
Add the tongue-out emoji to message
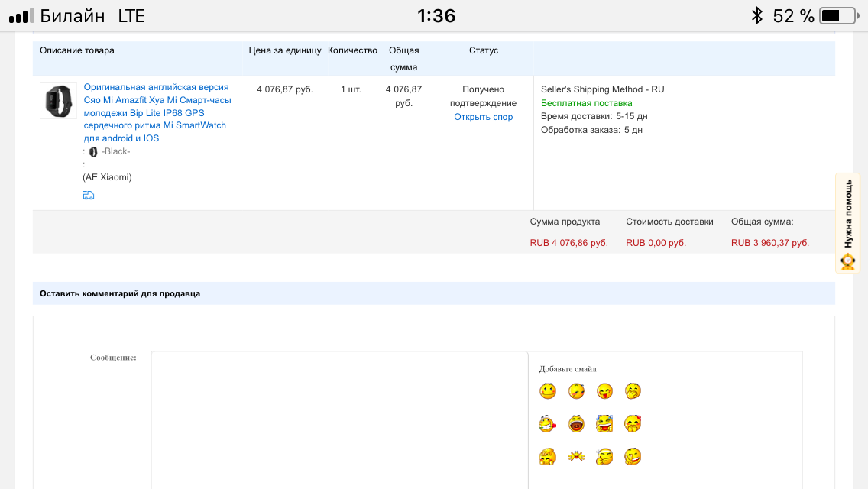click(x=604, y=391)
